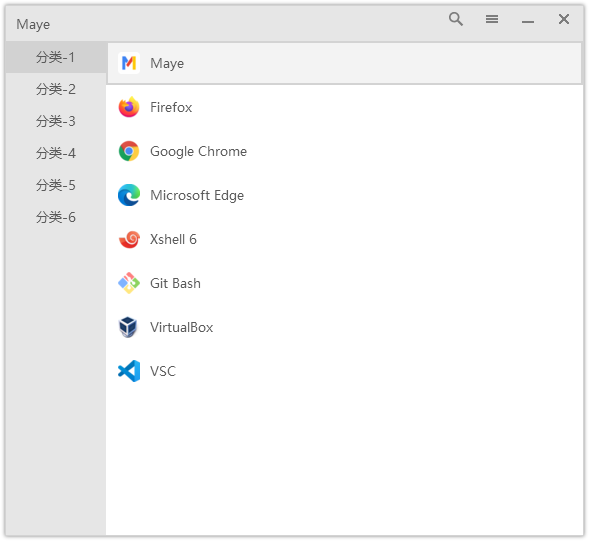Open the Xshell 6 icon

[x=129, y=239]
